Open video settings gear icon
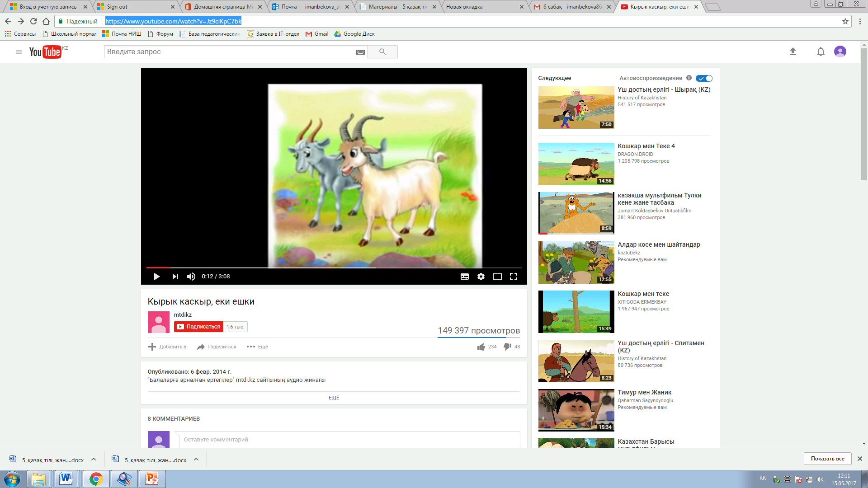The height and width of the screenshot is (488, 868). coord(481,277)
